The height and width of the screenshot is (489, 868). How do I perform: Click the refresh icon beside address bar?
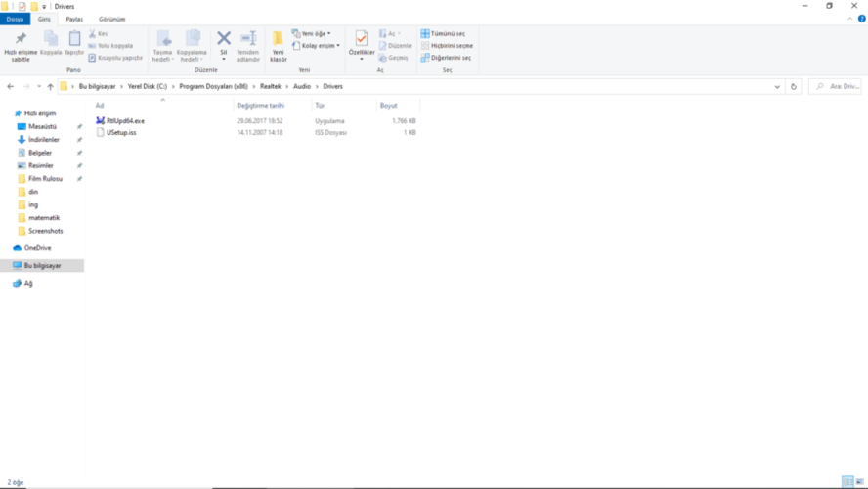coord(794,86)
